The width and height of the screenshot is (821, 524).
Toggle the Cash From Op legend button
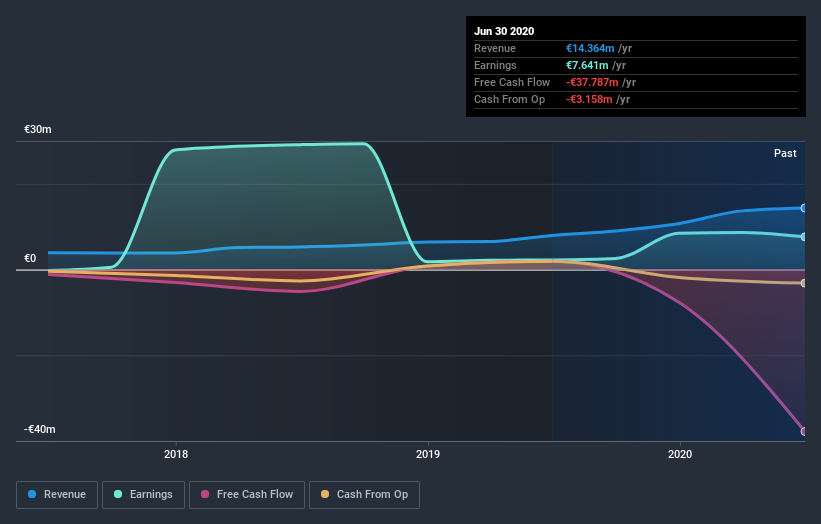(364, 495)
